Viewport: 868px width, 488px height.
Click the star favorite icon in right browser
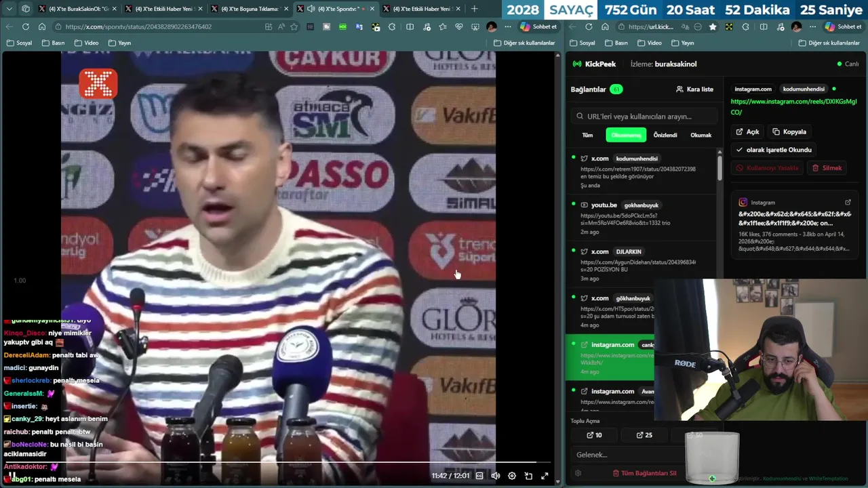(x=713, y=26)
